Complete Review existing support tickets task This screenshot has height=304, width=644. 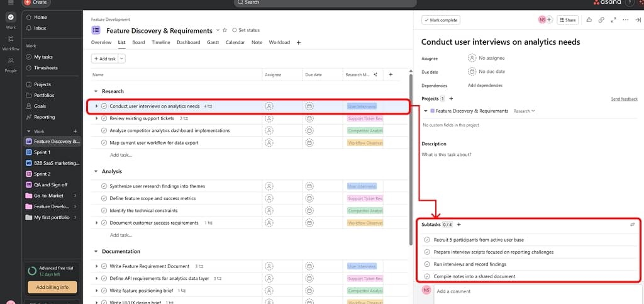(104, 118)
